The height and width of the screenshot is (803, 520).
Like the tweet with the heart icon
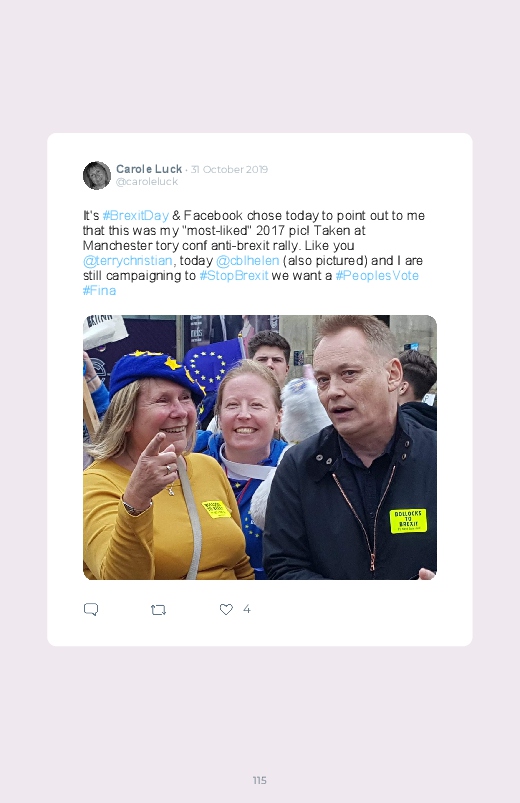pos(226,609)
